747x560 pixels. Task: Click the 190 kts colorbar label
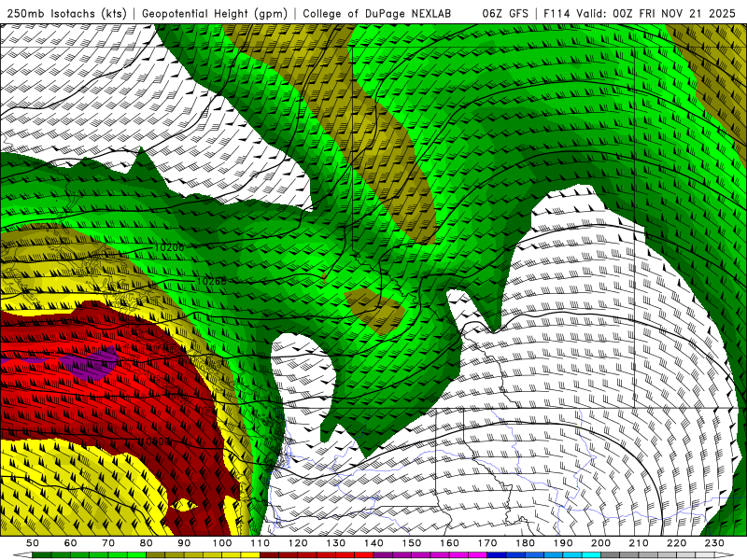tap(563, 543)
